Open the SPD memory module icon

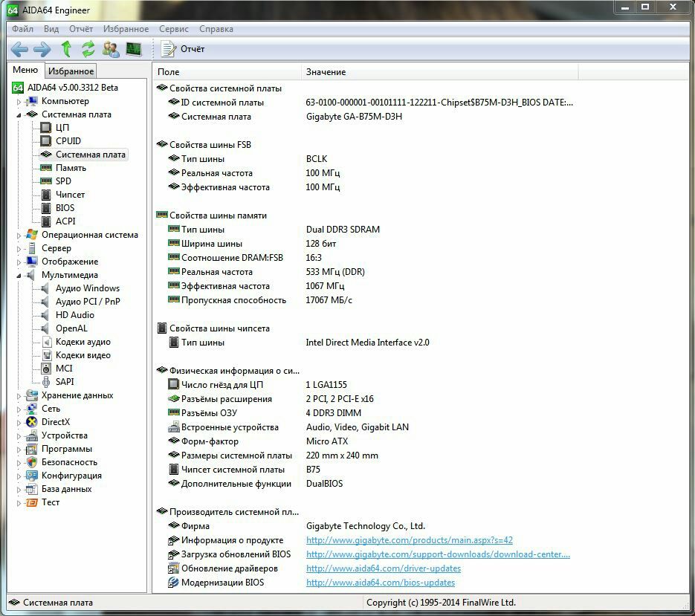tap(45, 181)
